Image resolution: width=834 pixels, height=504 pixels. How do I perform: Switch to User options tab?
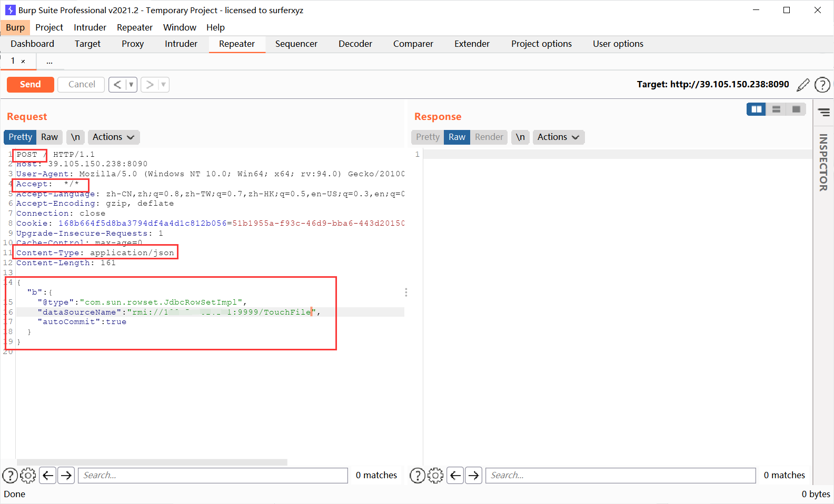618,44
